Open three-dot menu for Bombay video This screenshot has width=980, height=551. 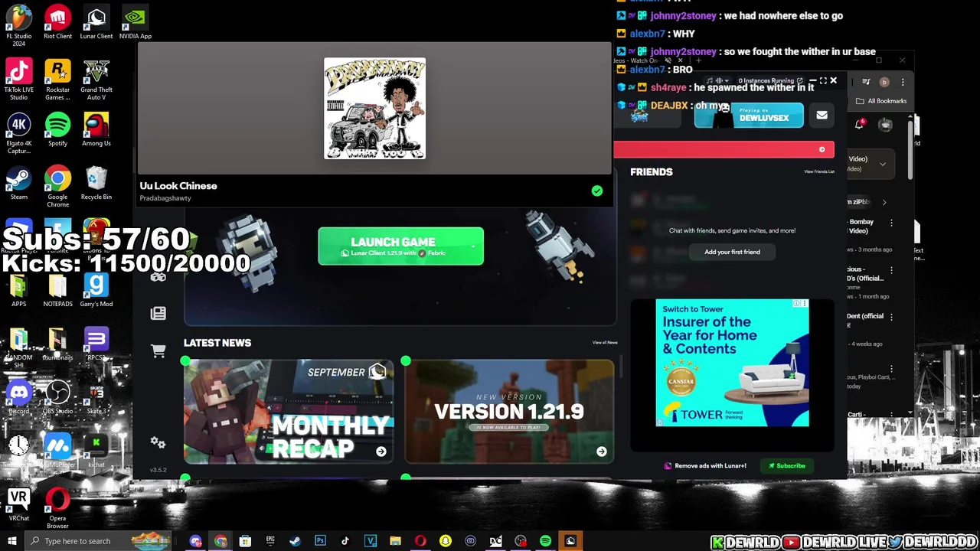click(891, 223)
